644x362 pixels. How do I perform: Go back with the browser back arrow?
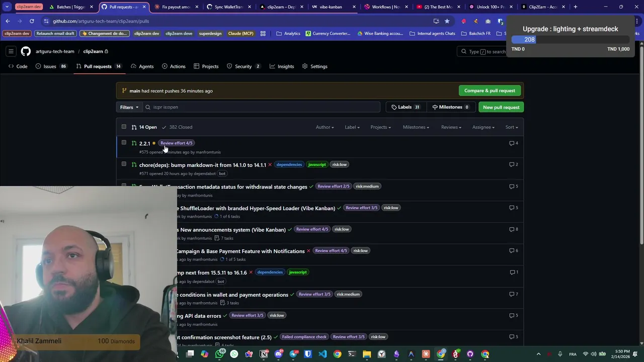8,21
